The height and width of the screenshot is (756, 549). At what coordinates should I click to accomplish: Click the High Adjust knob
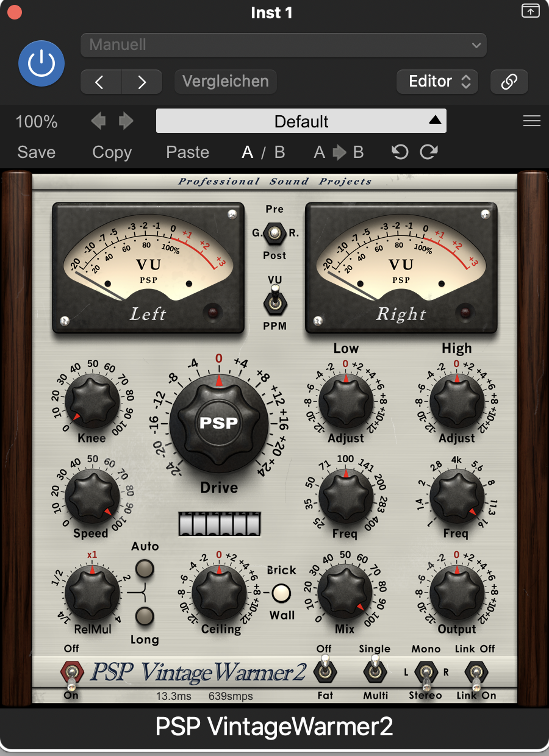[x=457, y=402]
